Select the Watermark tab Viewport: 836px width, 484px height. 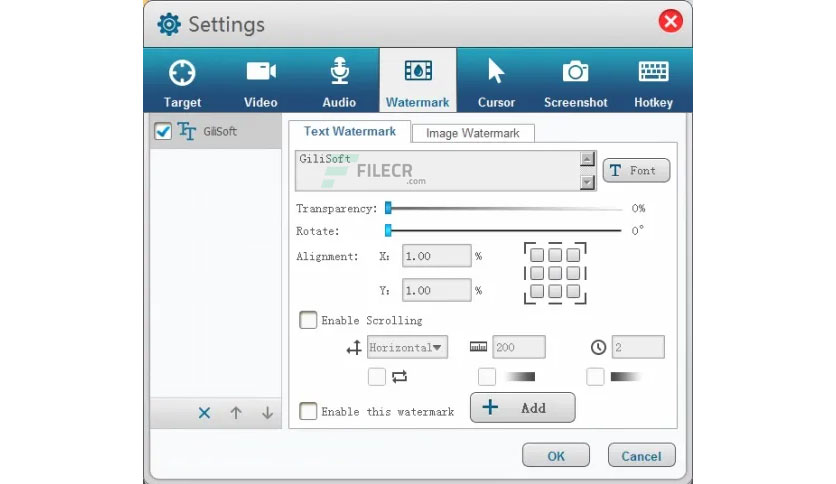(417, 80)
